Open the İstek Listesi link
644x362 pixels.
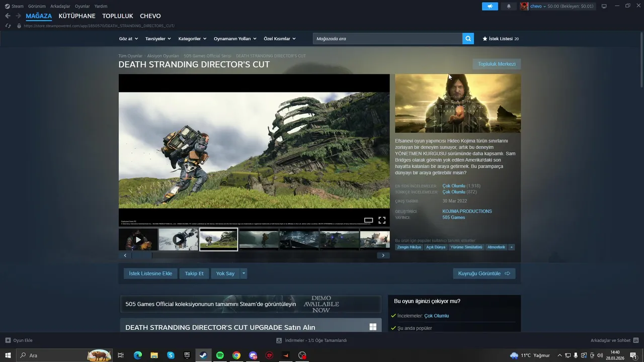(x=501, y=39)
